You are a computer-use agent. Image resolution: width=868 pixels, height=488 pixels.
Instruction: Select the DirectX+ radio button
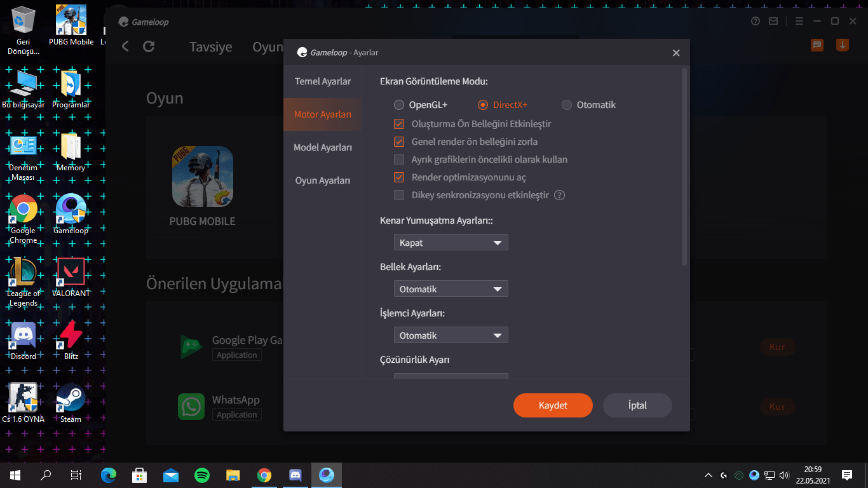click(x=483, y=105)
